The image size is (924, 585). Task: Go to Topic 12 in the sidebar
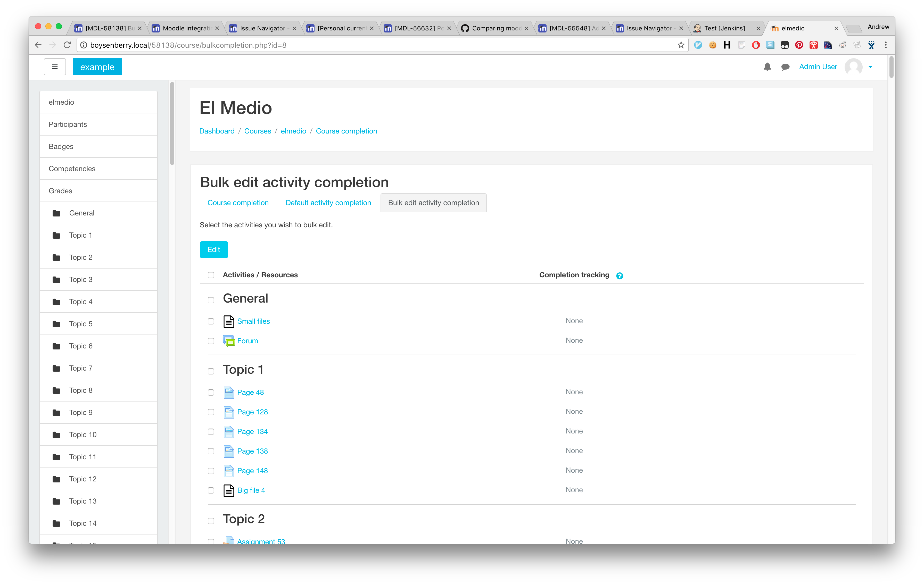click(98, 479)
